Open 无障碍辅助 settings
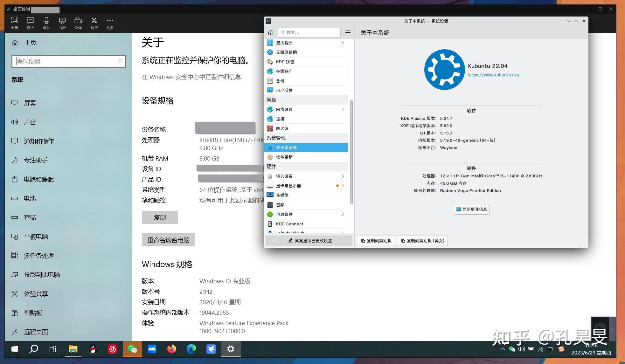Viewport: 625px width, 364px height. pyautogui.click(x=306, y=52)
